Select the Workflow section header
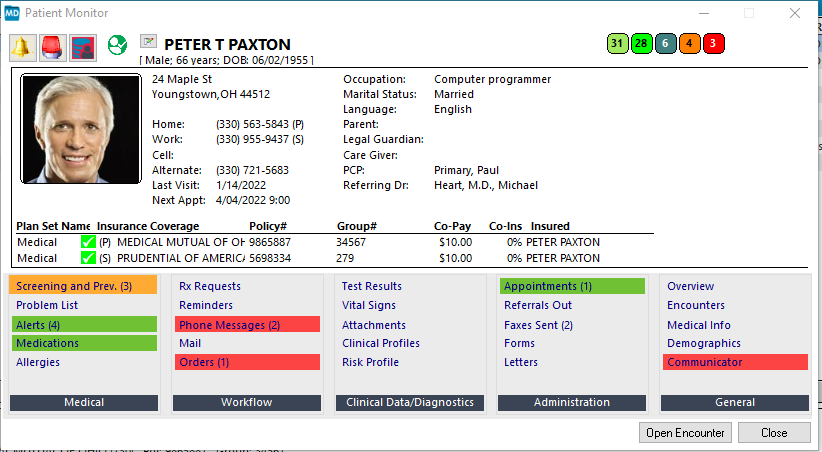 [x=247, y=403]
